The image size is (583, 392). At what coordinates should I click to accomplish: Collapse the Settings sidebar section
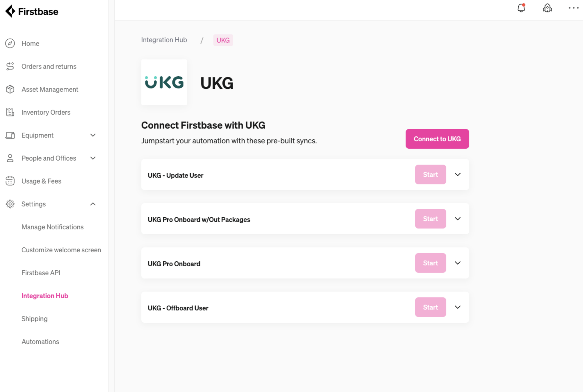pos(93,204)
